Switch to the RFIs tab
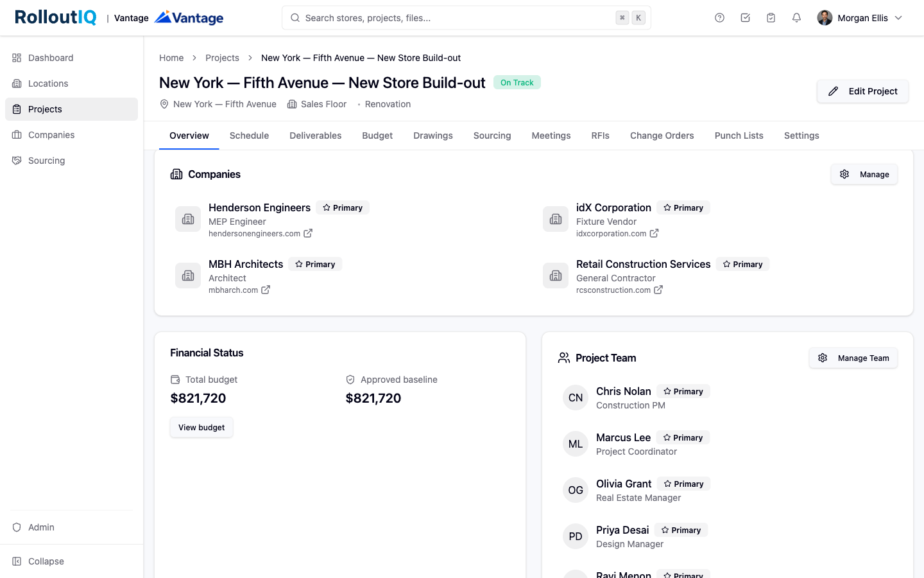The width and height of the screenshot is (924, 578). (601, 136)
